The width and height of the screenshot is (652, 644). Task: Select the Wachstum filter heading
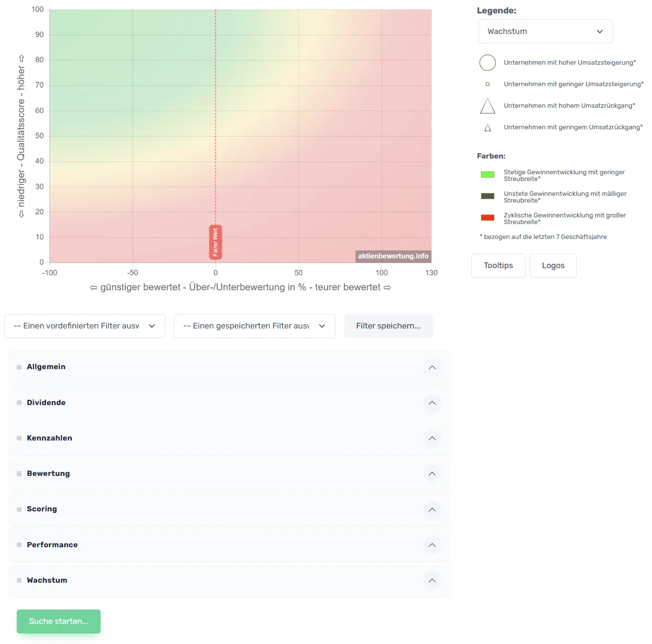click(x=47, y=580)
